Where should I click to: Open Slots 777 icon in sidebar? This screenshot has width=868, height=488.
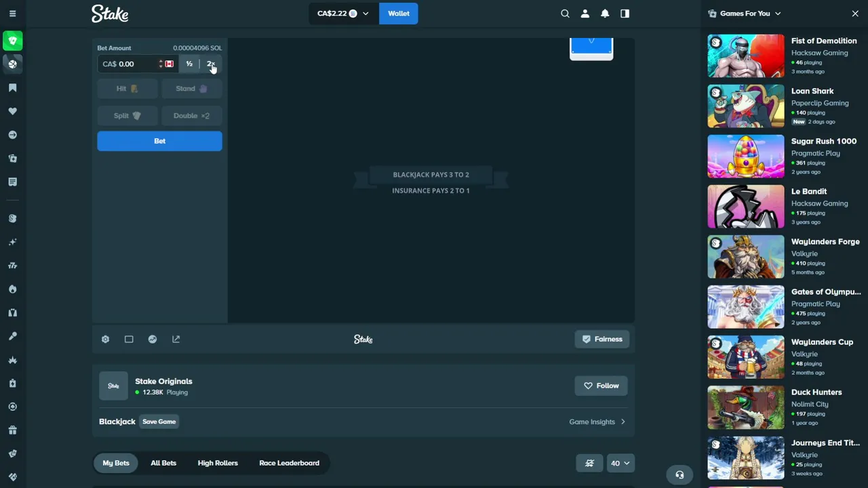12,266
